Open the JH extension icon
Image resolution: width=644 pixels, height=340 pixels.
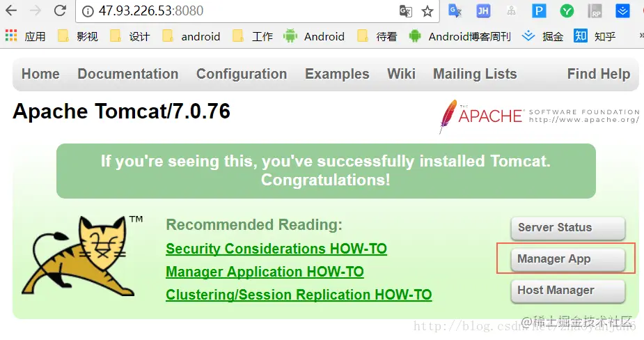pos(483,10)
